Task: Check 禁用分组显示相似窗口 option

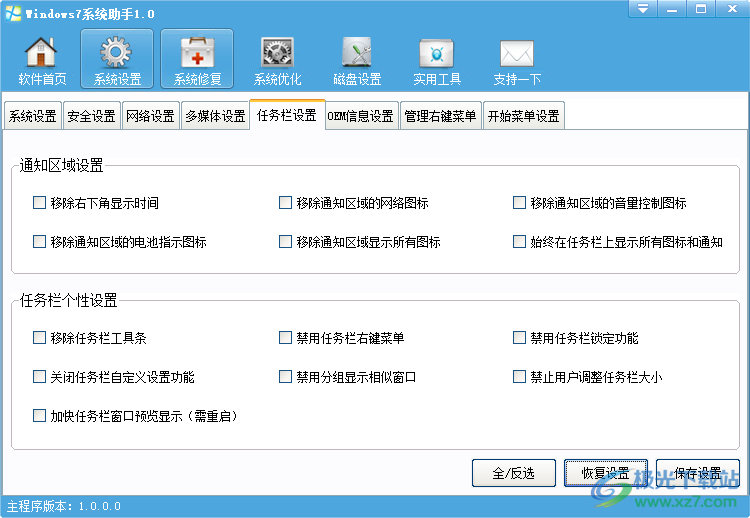Action: 347,377
